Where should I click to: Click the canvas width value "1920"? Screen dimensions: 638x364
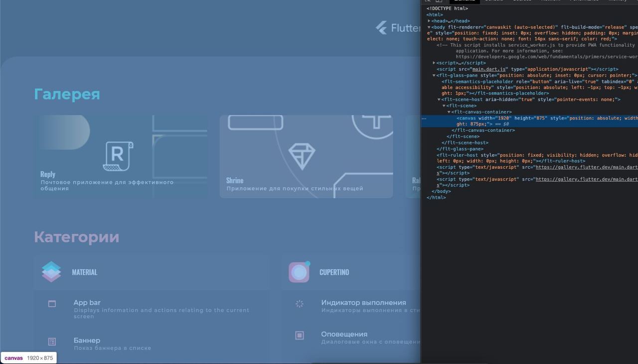[x=503, y=118]
